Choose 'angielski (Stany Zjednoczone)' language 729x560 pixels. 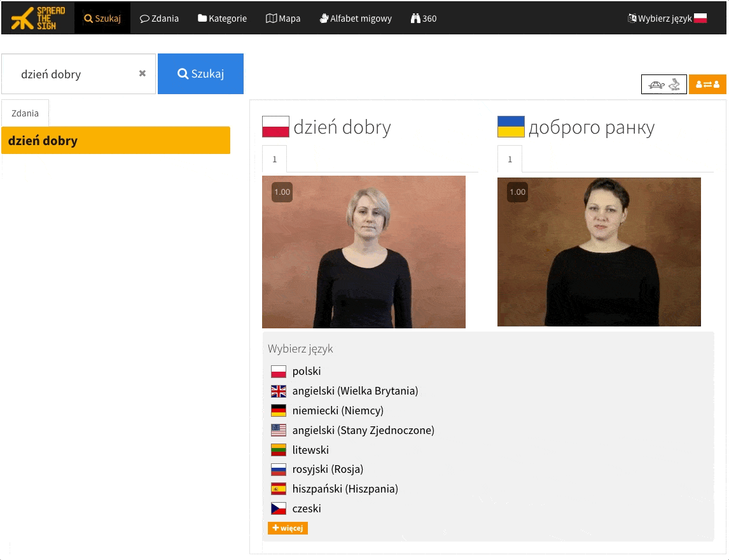tap(364, 430)
